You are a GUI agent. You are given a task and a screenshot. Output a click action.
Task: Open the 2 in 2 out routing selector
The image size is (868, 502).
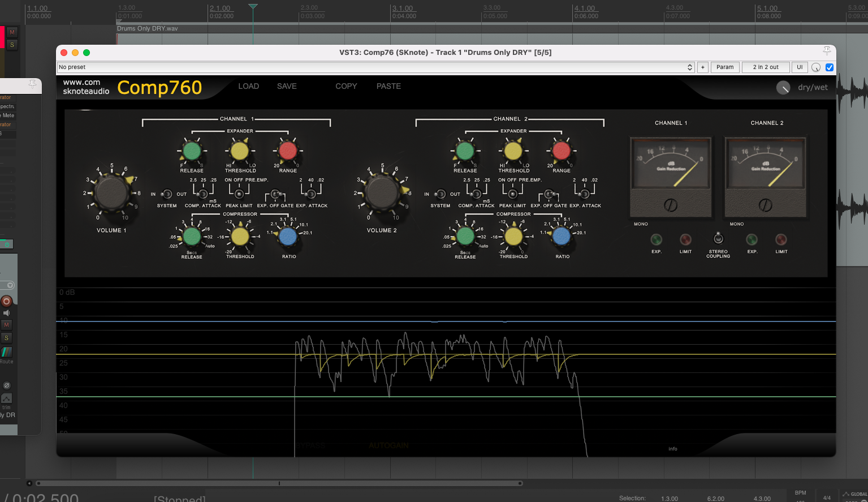(x=766, y=67)
